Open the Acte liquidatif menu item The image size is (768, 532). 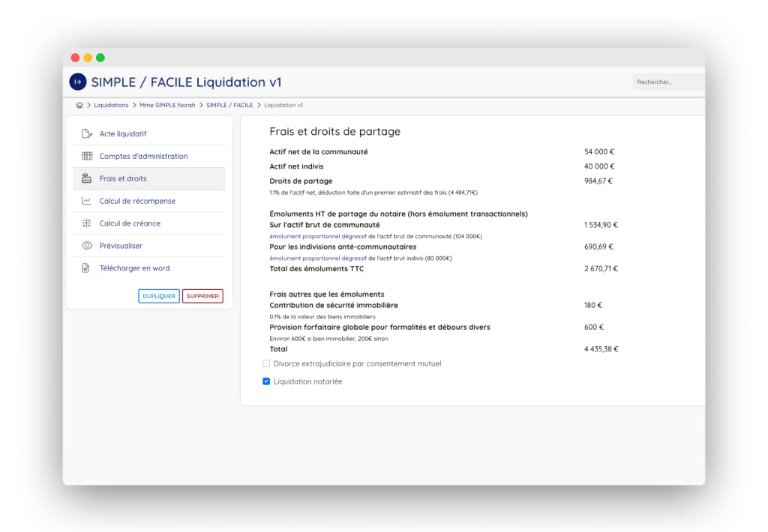click(x=123, y=134)
